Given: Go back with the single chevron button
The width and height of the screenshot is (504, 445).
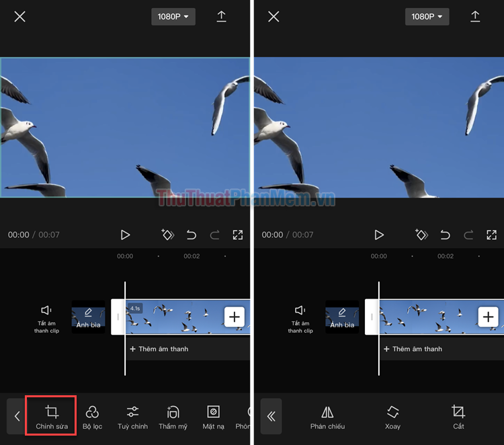Looking at the screenshot, I should pyautogui.click(x=17, y=416).
